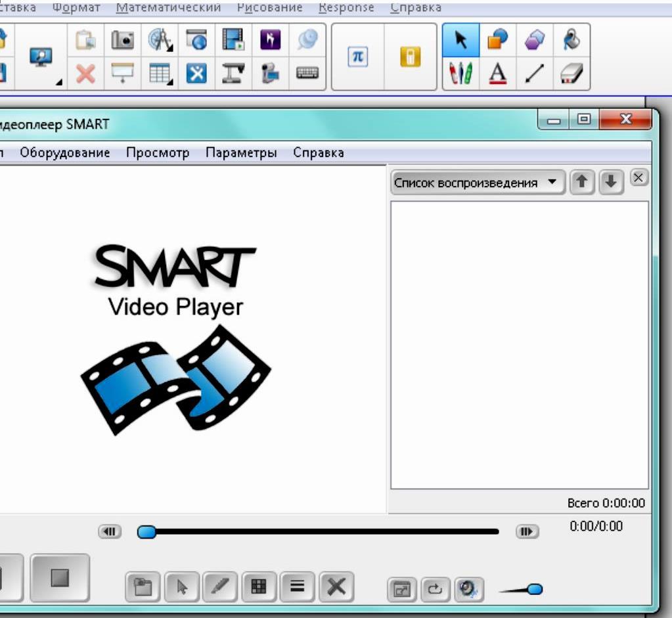
Task: Click the web browser globe icon
Action: [196, 40]
